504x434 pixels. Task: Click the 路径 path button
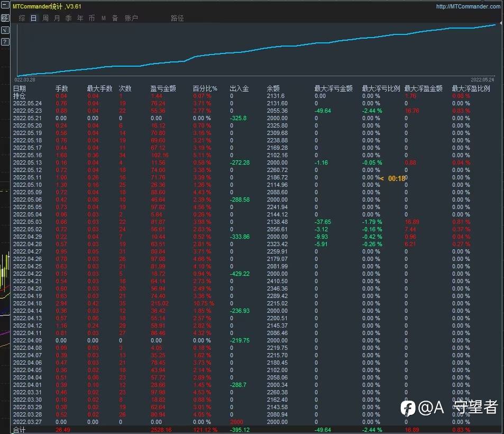[x=177, y=18]
